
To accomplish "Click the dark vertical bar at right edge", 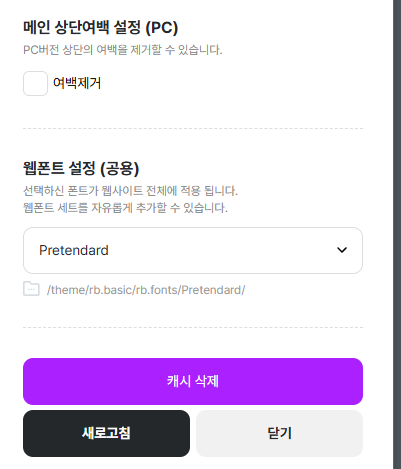I will click(397, 234).
